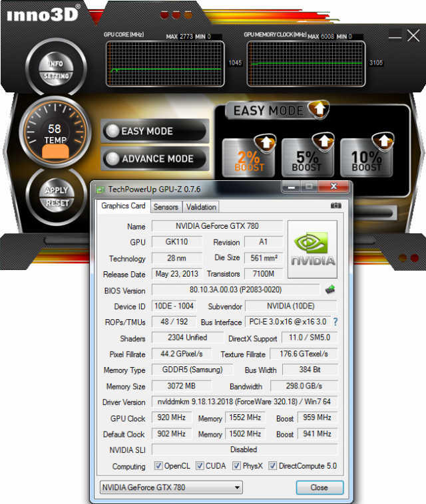Click the current Memory clock 1552 MHz
The width and height of the screenshot is (426, 504).
[245, 417]
